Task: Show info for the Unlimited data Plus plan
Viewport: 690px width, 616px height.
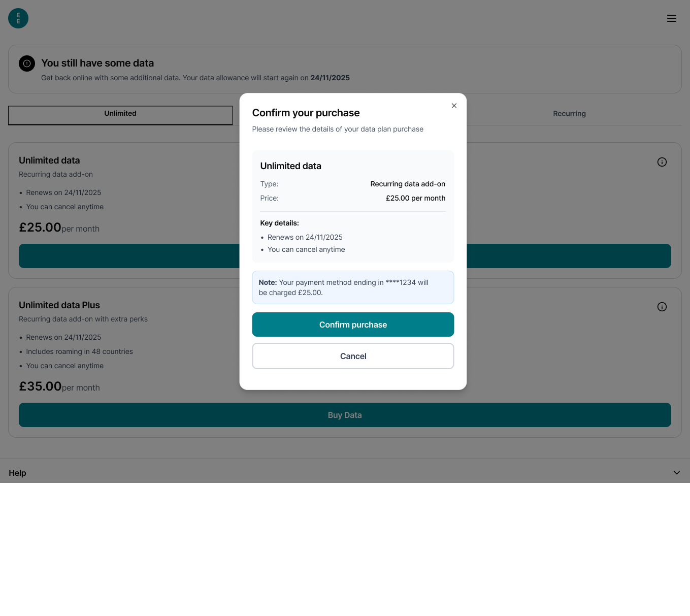Action: coord(662,307)
